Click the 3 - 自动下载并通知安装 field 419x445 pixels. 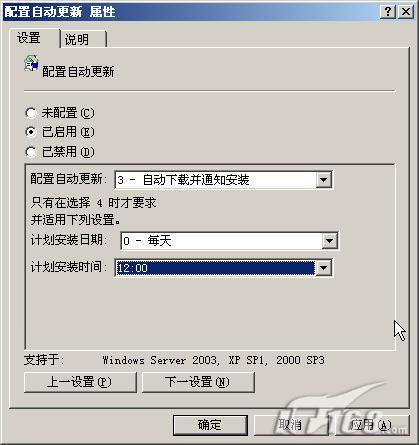tap(215, 180)
